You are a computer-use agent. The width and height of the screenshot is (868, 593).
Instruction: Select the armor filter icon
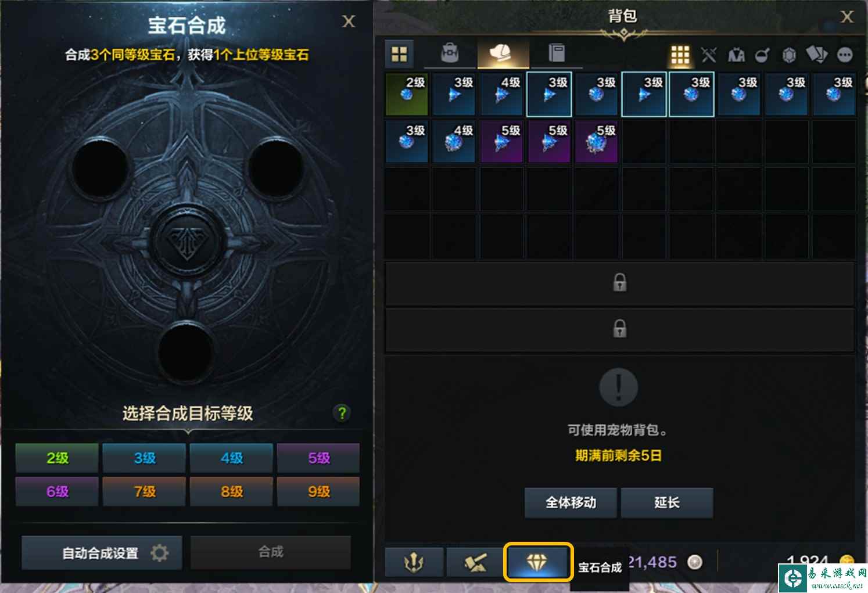pyautogui.click(x=736, y=55)
